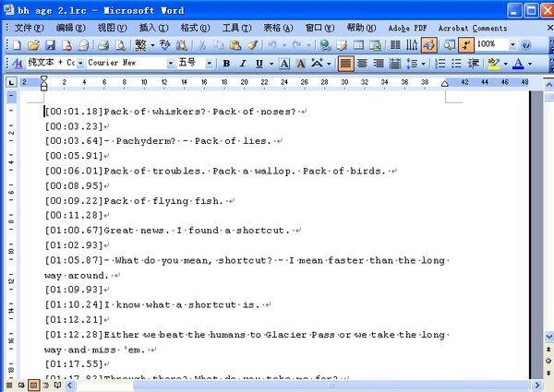Switch to Print Layout view button

33,386
